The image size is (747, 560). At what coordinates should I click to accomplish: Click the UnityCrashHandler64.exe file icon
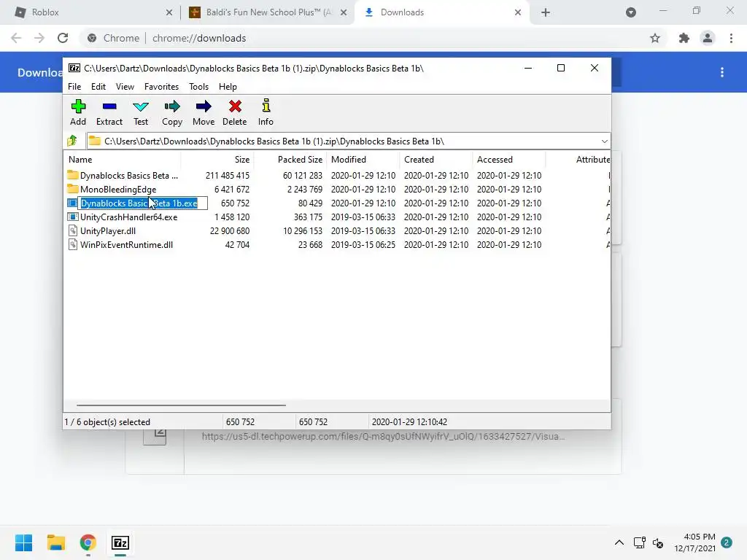[72, 217]
